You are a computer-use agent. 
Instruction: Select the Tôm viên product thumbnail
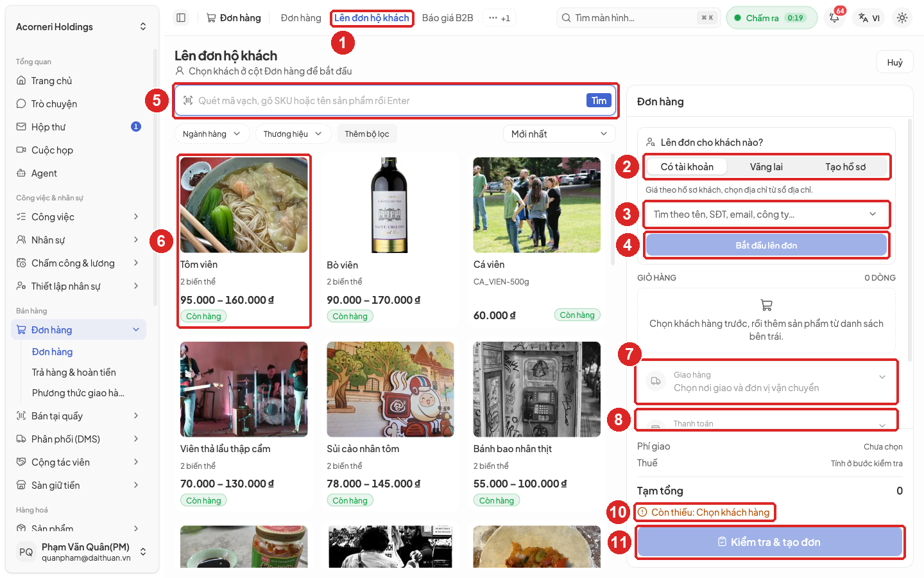[244, 205]
